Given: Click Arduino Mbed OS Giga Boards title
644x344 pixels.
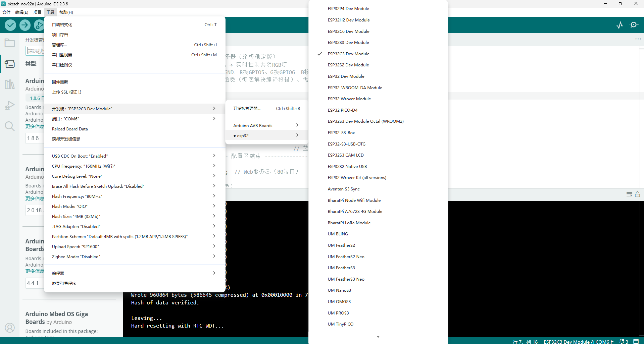Looking at the screenshot, I should click(57, 318).
